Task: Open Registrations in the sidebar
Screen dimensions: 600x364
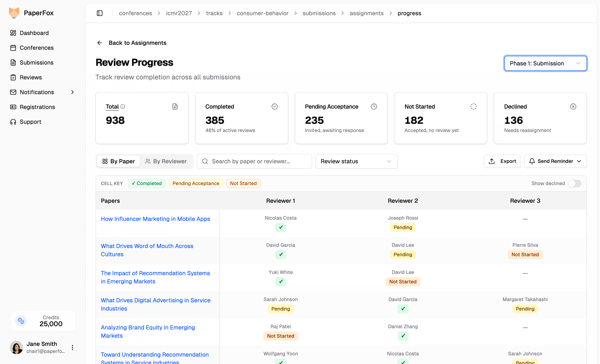Action: (x=37, y=107)
